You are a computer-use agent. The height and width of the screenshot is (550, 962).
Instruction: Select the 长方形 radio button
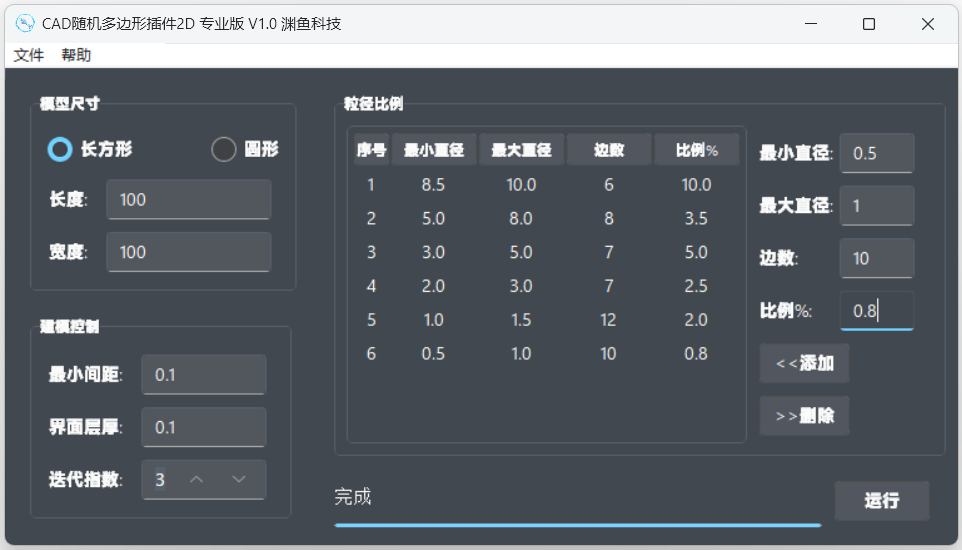coord(61,149)
